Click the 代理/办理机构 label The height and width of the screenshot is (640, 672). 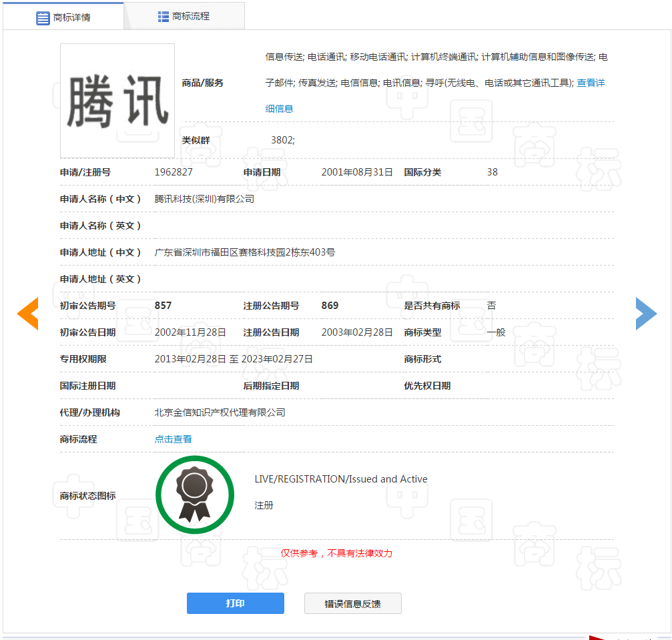point(90,412)
